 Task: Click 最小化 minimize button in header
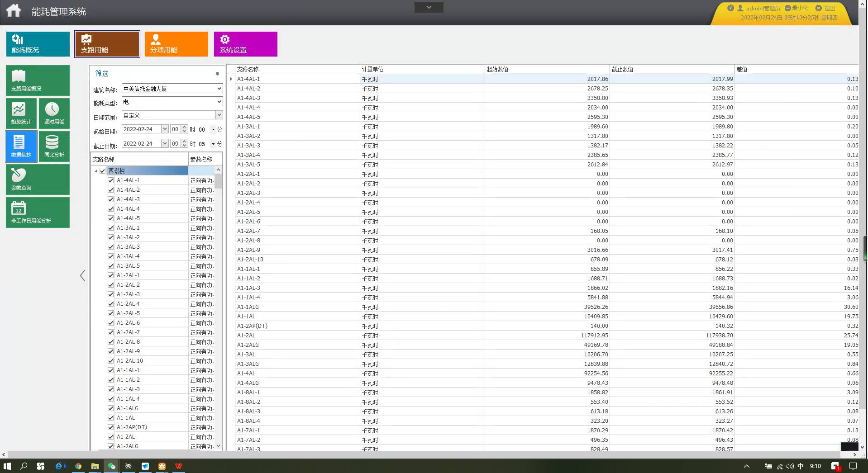point(796,8)
